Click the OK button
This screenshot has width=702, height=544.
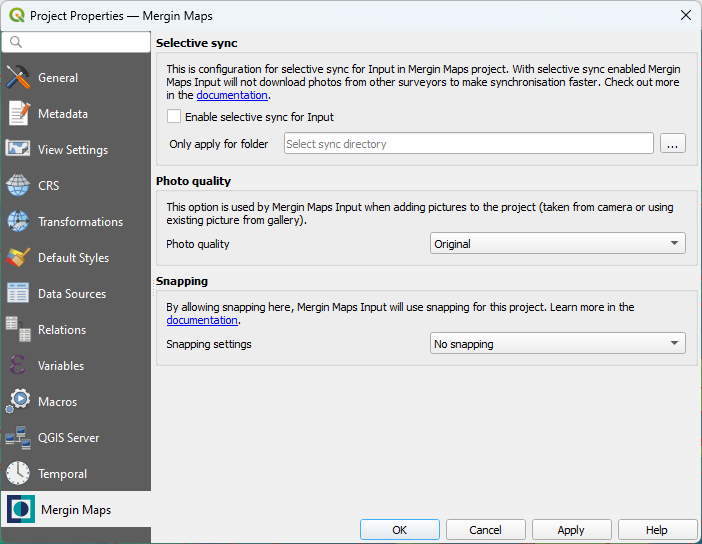[x=399, y=530]
